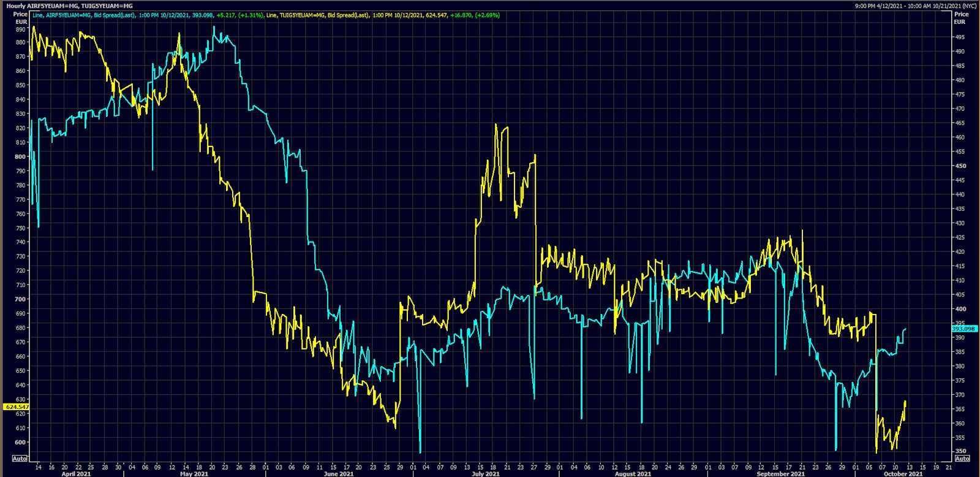Click the left axis Auto scale button
The height and width of the screenshot is (477, 980).
[20, 459]
